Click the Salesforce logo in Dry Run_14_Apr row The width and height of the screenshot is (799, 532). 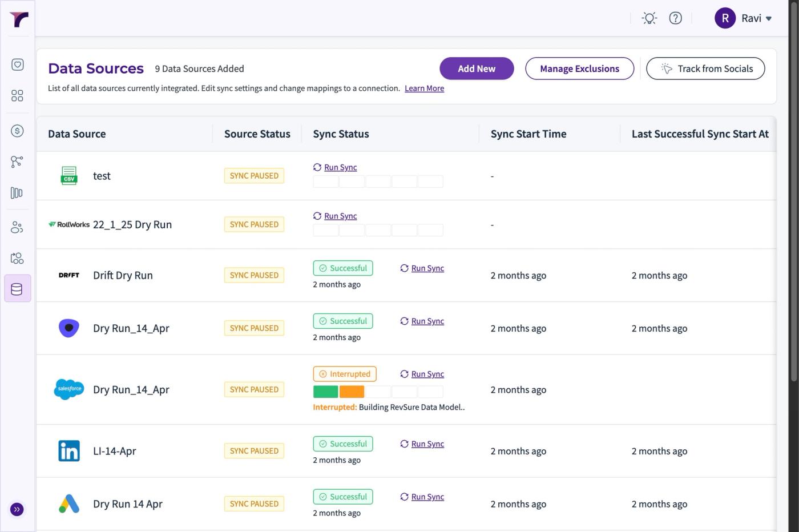pyautogui.click(x=69, y=389)
